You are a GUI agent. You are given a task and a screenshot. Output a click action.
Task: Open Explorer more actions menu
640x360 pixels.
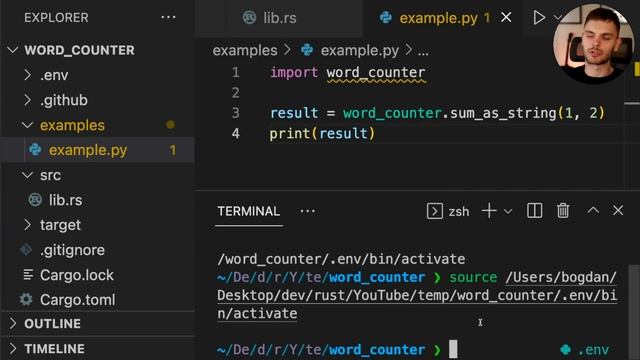pos(168,18)
